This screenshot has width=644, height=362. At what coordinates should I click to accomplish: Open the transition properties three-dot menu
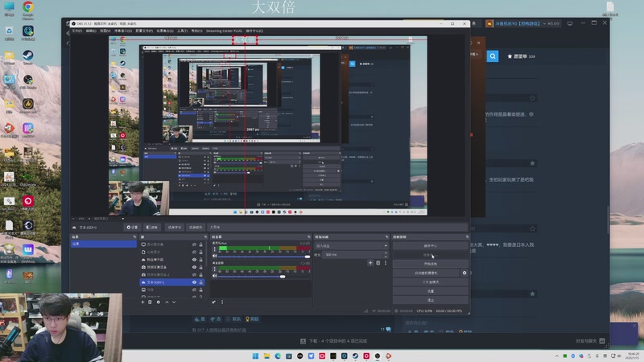386,263
